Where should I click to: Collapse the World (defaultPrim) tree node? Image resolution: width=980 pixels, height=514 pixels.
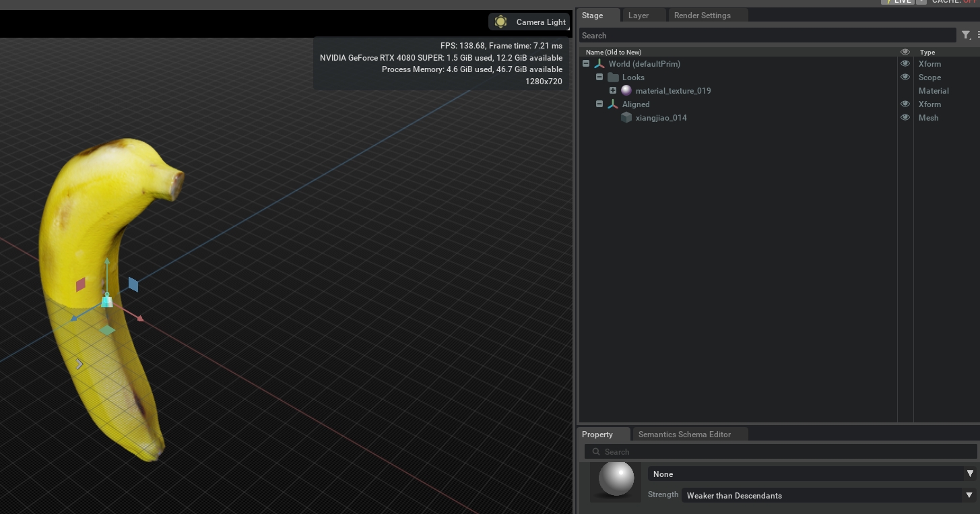point(586,63)
